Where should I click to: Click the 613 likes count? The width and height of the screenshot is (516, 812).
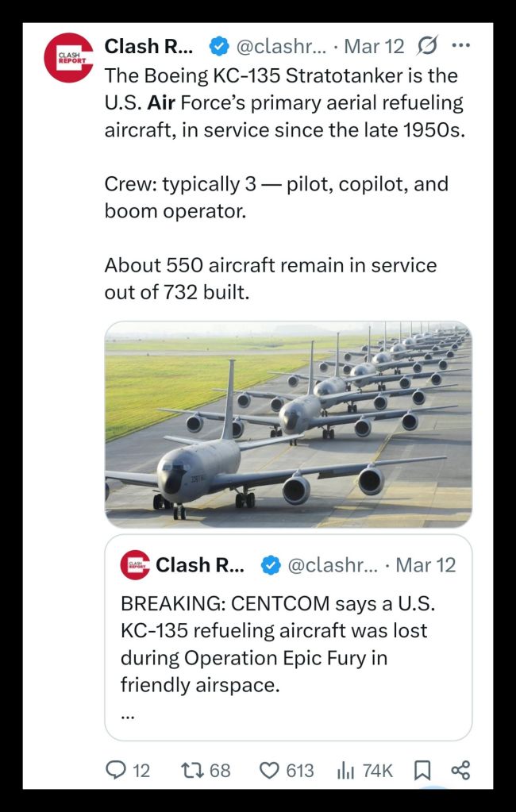pyautogui.click(x=299, y=770)
